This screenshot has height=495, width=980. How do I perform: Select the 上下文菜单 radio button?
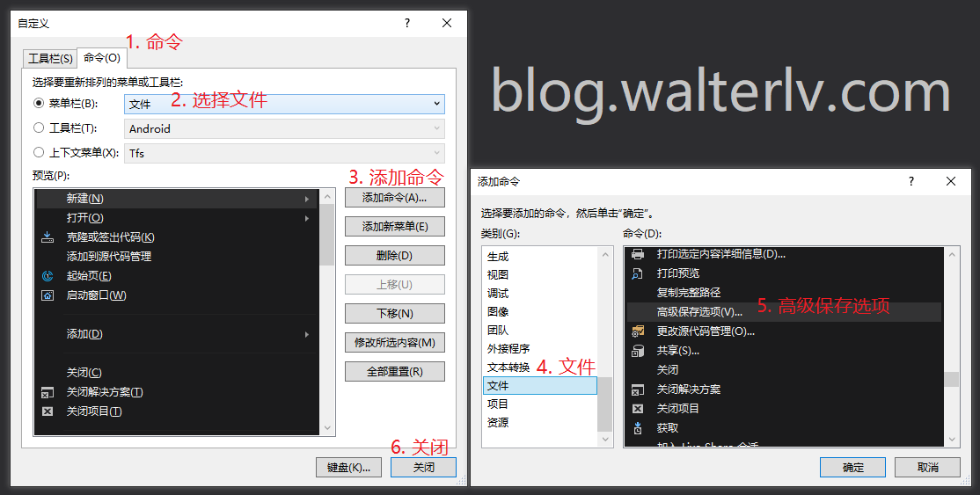tap(39, 152)
